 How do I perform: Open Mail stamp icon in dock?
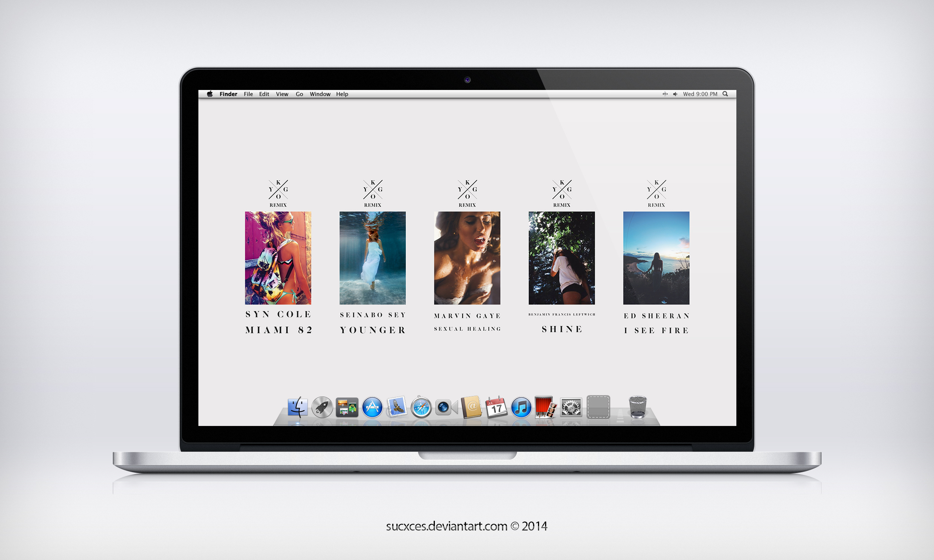(397, 407)
